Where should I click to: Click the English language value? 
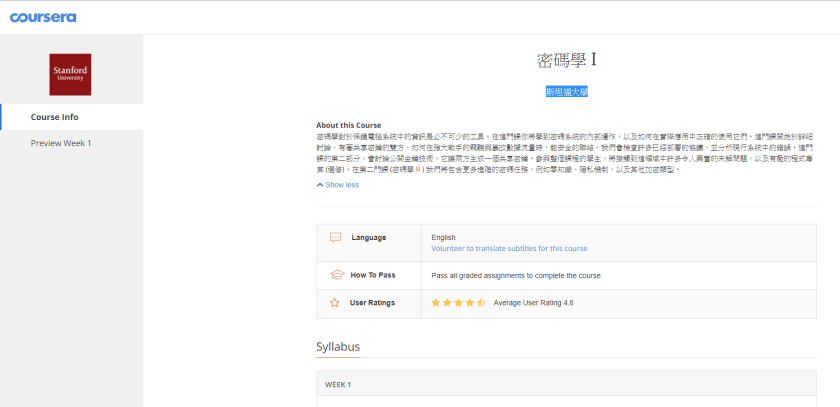click(444, 237)
